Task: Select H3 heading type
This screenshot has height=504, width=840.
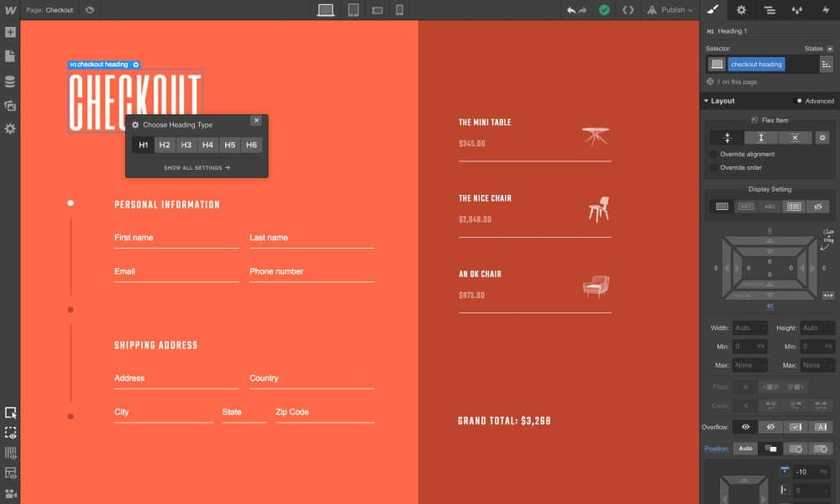Action: tap(186, 145)
